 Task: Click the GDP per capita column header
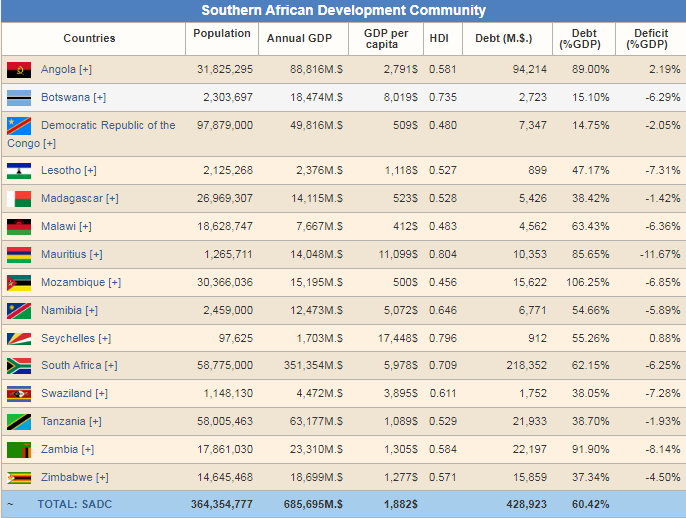[x=386, y=38]
